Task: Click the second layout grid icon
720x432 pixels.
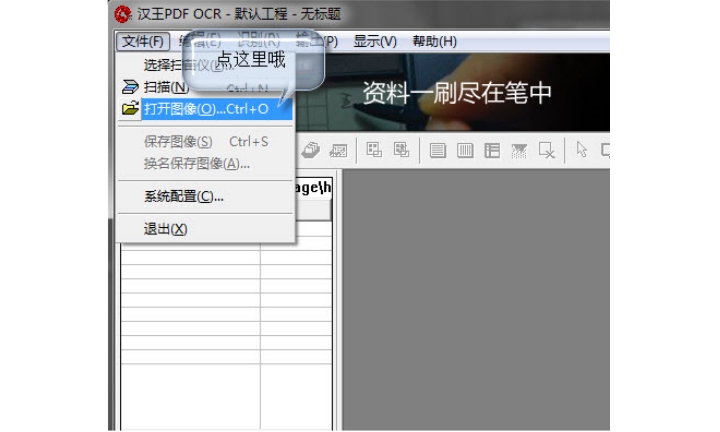Action: [x=401, y=150]
